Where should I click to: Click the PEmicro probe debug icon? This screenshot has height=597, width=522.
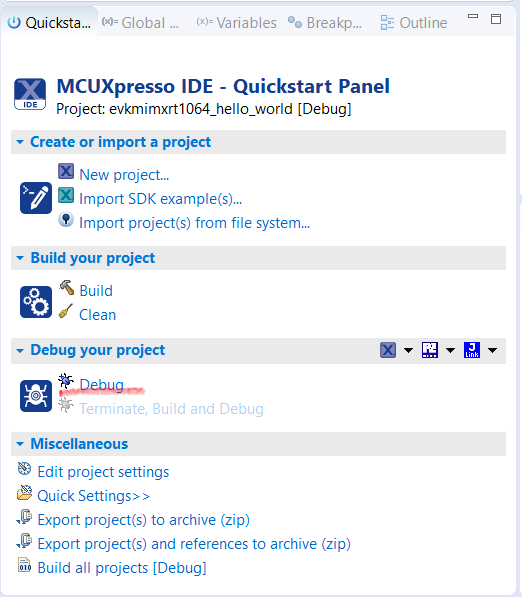click(430, 350)
